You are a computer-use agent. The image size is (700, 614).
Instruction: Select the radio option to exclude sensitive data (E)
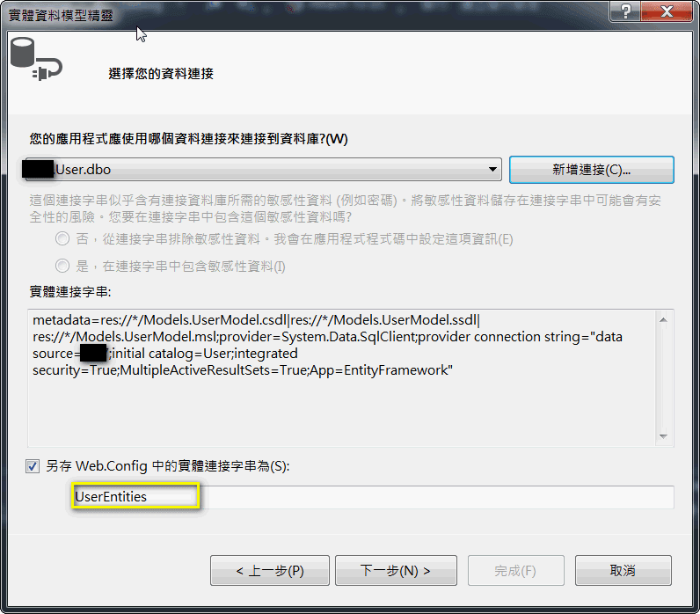pos(62,238)
